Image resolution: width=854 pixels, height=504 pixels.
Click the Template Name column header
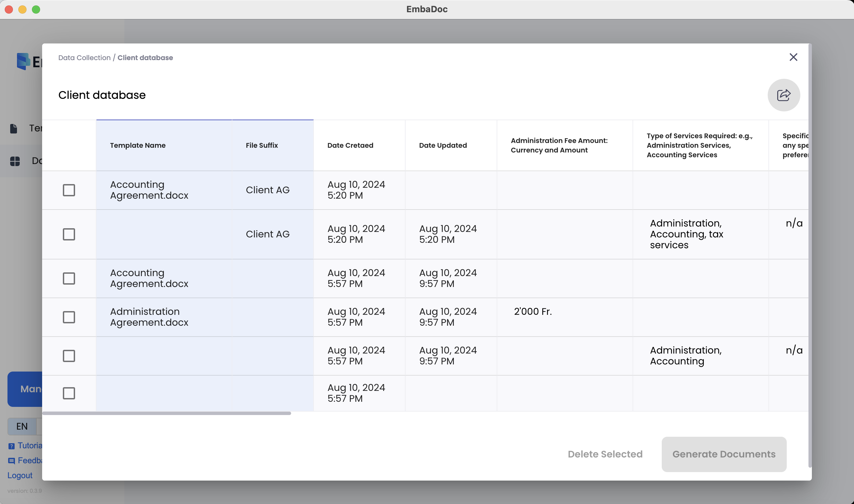coord(138,145)
